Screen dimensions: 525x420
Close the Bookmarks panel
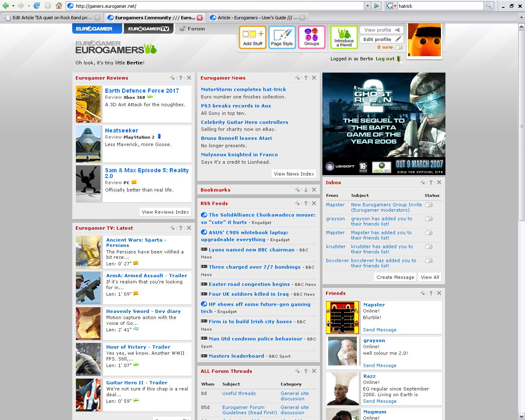[314, 189]
